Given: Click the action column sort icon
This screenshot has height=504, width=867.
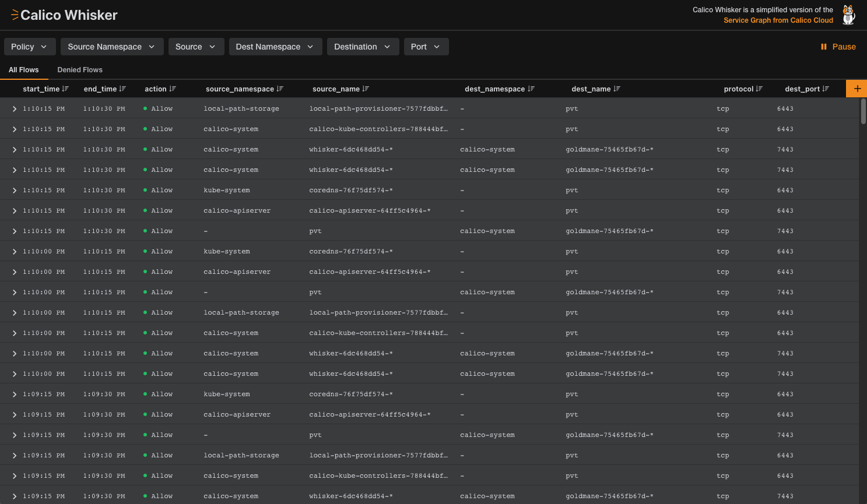Looking at the screenshot, I should [173, 89].
